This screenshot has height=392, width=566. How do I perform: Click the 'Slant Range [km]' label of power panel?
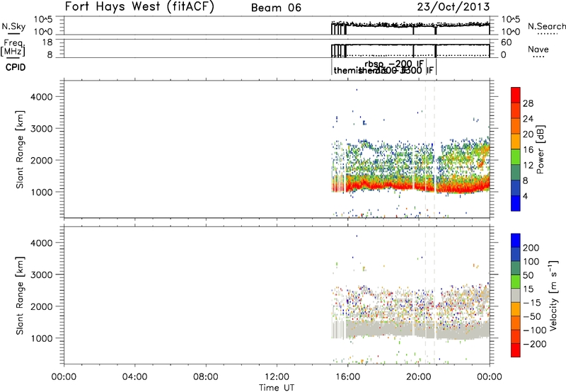click(20, 149)
